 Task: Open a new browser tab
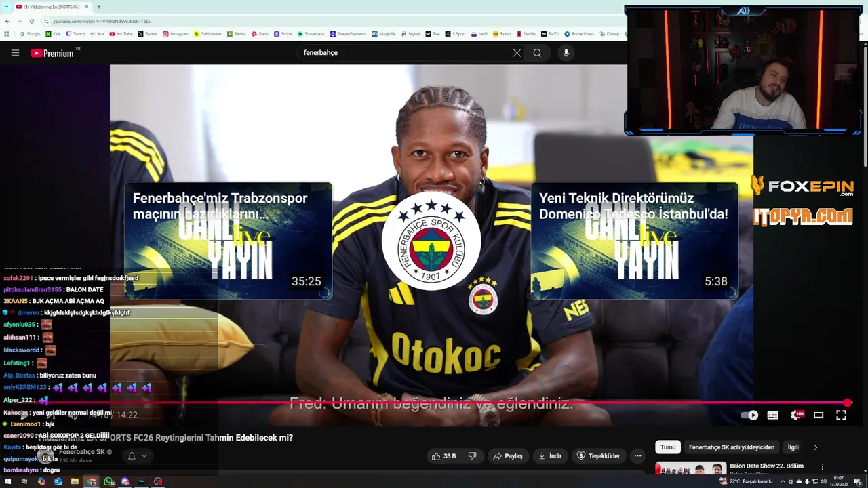[99, 7]
